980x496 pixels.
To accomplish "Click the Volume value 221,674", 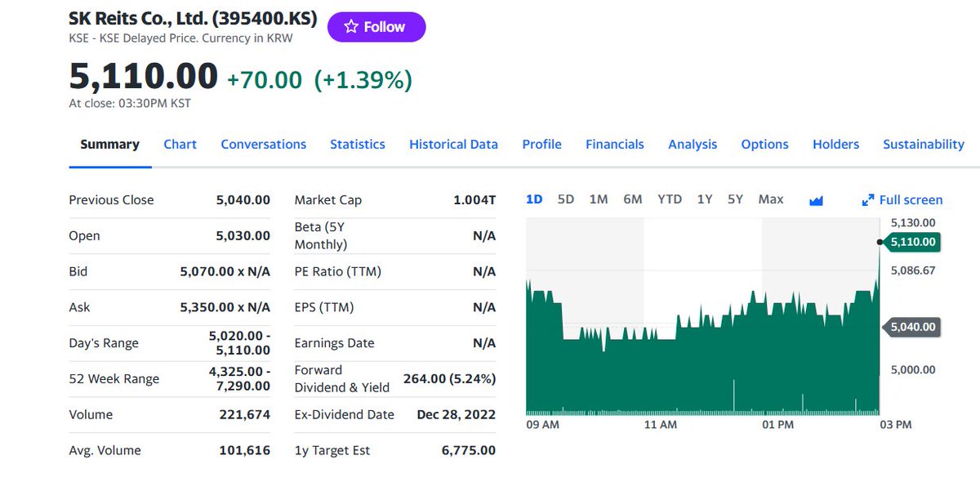I will tap(244, 414).
